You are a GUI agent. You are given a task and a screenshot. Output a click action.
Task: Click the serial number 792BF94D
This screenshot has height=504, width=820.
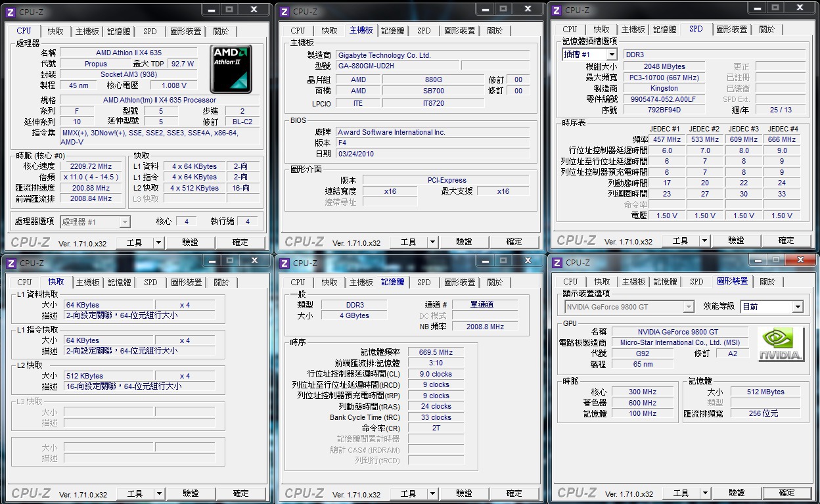tap(664, 110)
